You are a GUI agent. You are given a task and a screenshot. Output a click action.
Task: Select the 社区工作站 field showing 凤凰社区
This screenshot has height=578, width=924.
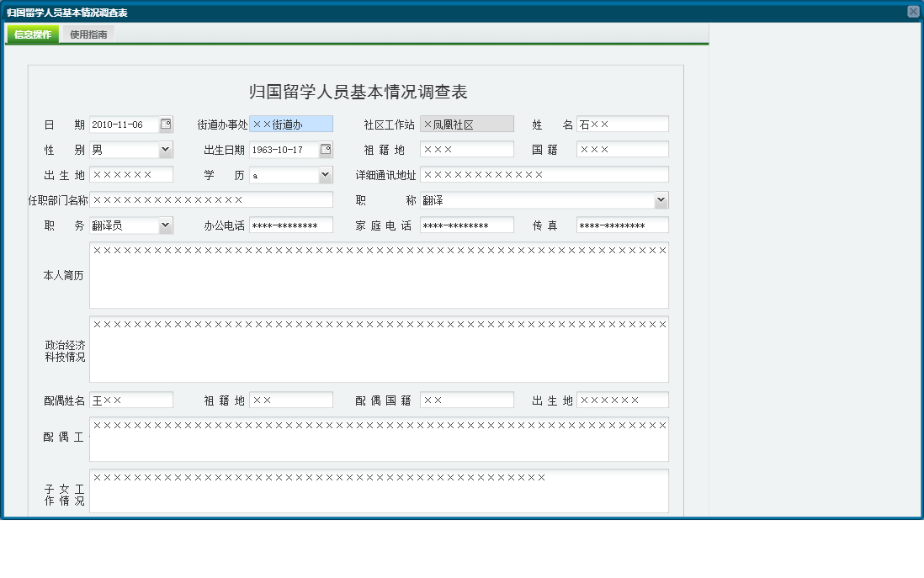[467, 125]
